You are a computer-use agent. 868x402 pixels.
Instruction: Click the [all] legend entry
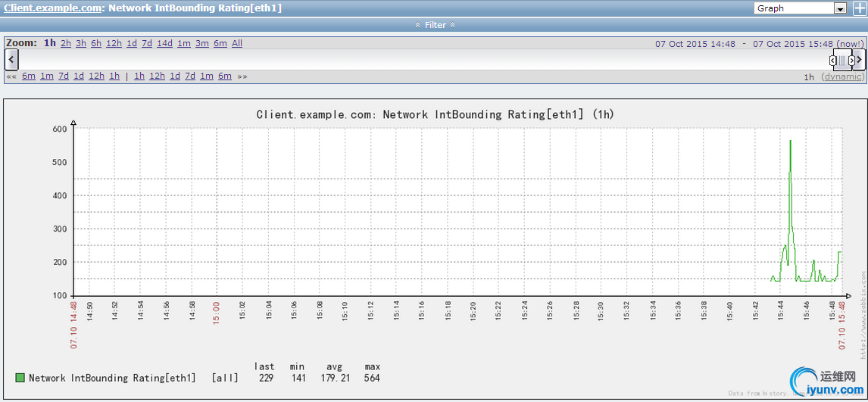[x=225, y=379]
